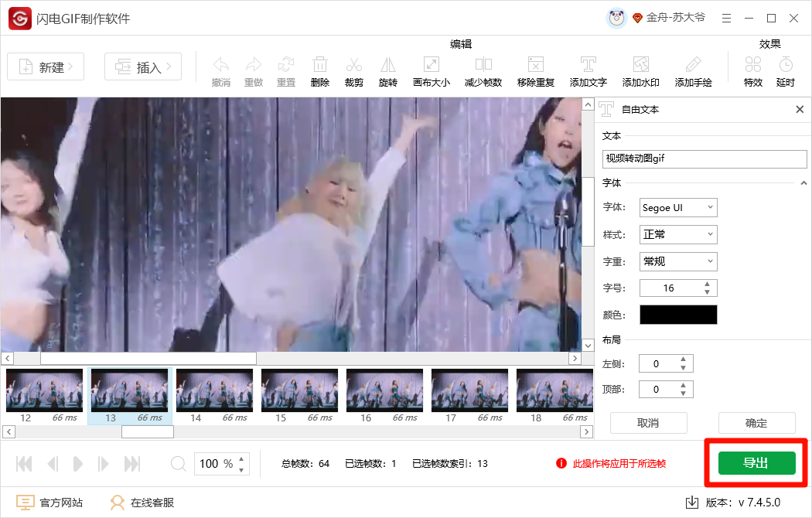
Task: Open Add Text (添加文字) tool
Action: (x=589, y=71)
